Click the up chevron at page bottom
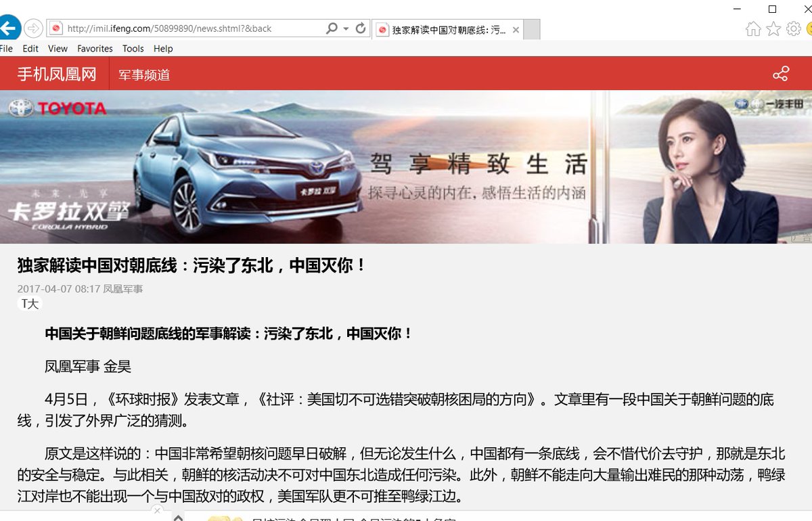The image size is (812, 521). [178, 518]
